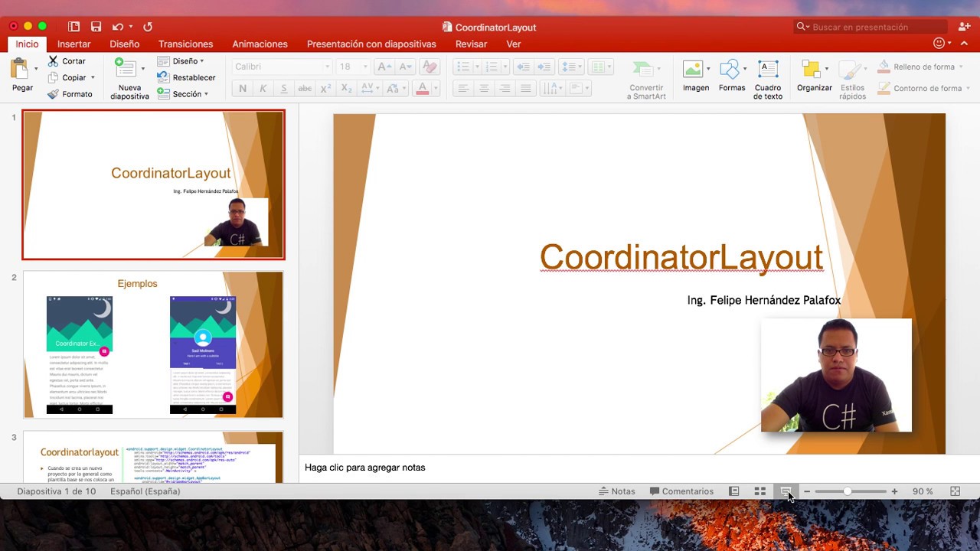The height and width of the screenshot is (551, 980).
Task: Open the font size 18 dropdown
Action: pyautogui.click(x=365, y=67)
